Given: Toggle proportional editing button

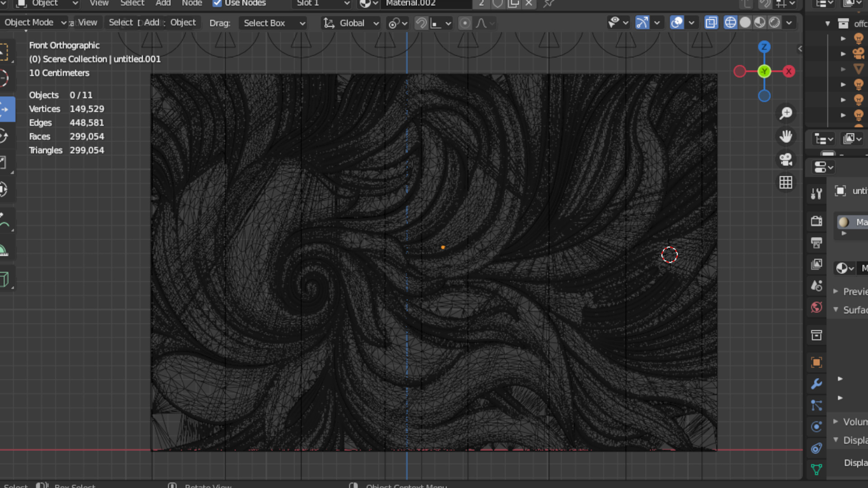Looking at the screenshot, I should 465,23.
